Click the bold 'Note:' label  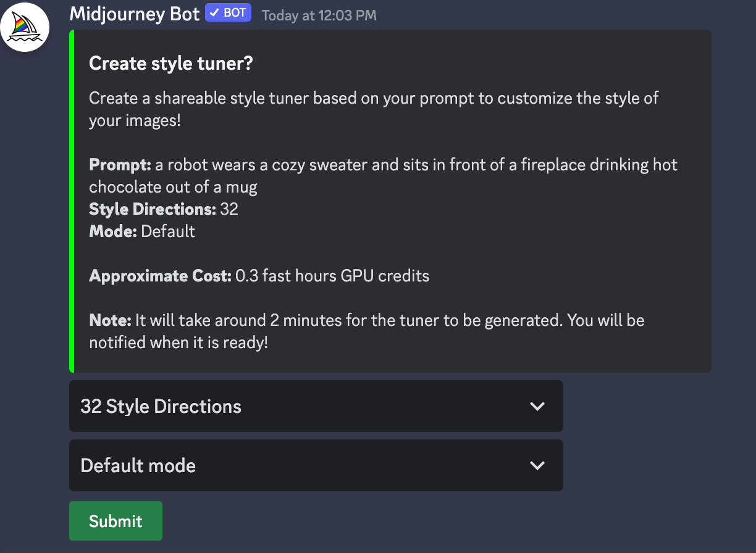110,320
